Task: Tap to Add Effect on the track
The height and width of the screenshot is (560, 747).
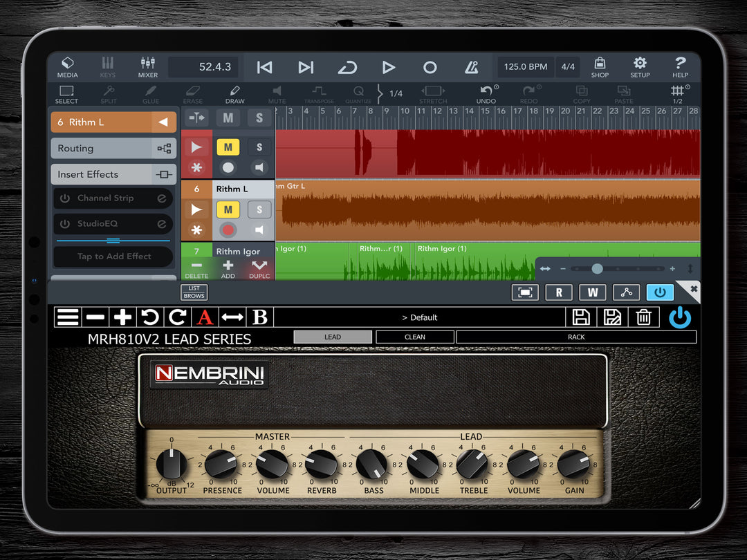Action: (x=113, y=256)
